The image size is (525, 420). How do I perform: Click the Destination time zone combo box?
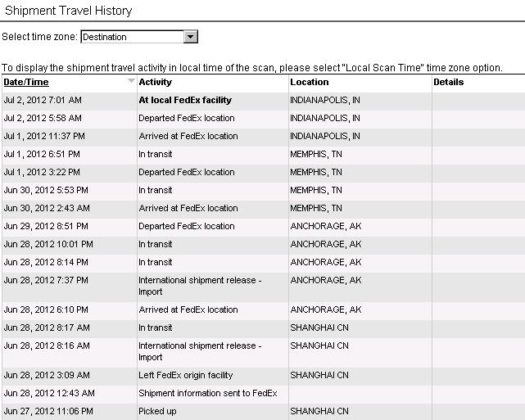[139, 37]
